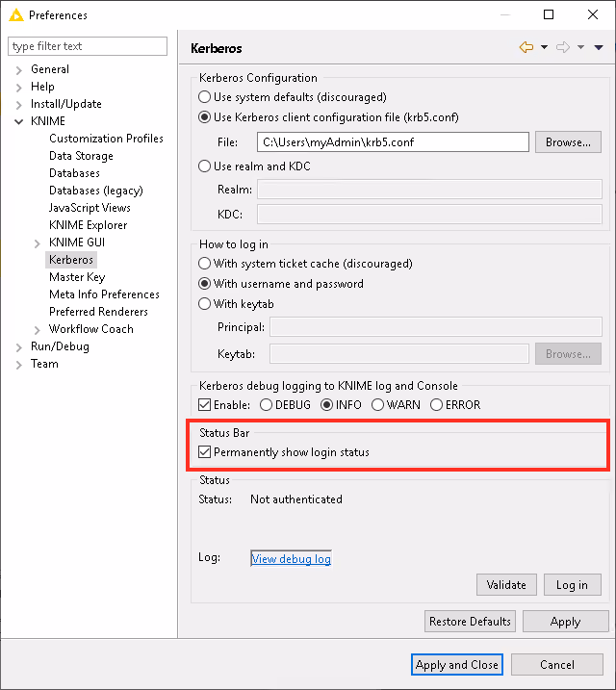
Task: Open Databases preferences page
Action: 74,173
